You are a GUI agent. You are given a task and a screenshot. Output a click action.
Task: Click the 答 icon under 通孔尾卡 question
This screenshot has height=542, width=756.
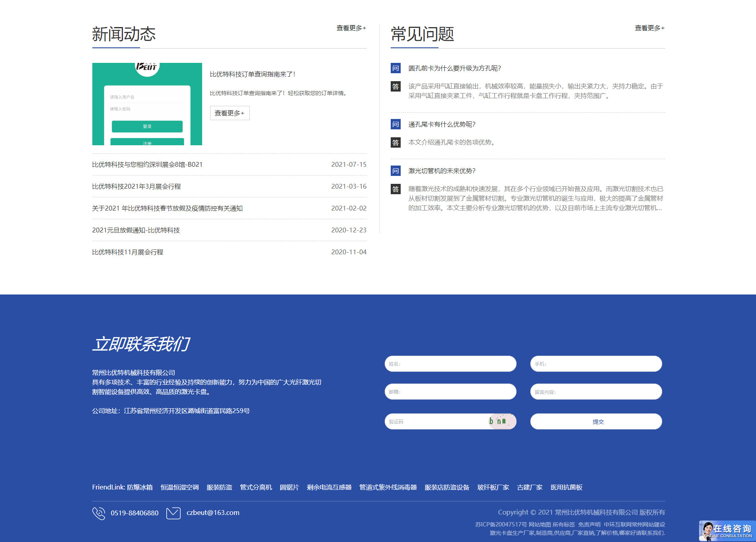pos(395,142)
